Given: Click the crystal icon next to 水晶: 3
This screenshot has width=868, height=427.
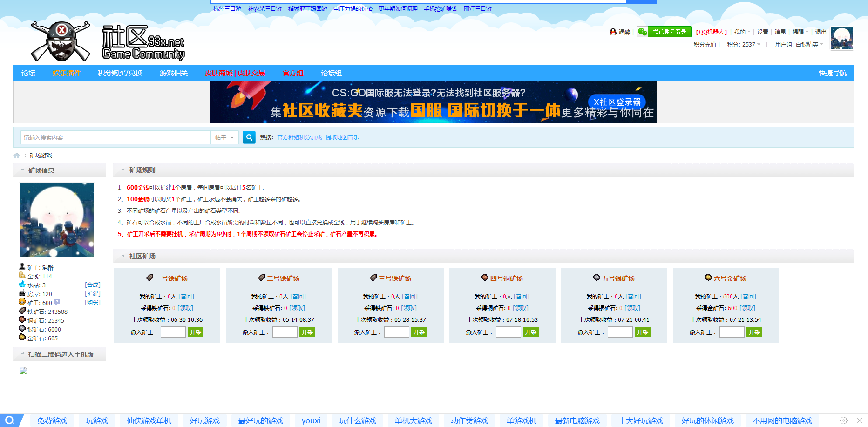Looking at the screenshot, I should point(21,285).
